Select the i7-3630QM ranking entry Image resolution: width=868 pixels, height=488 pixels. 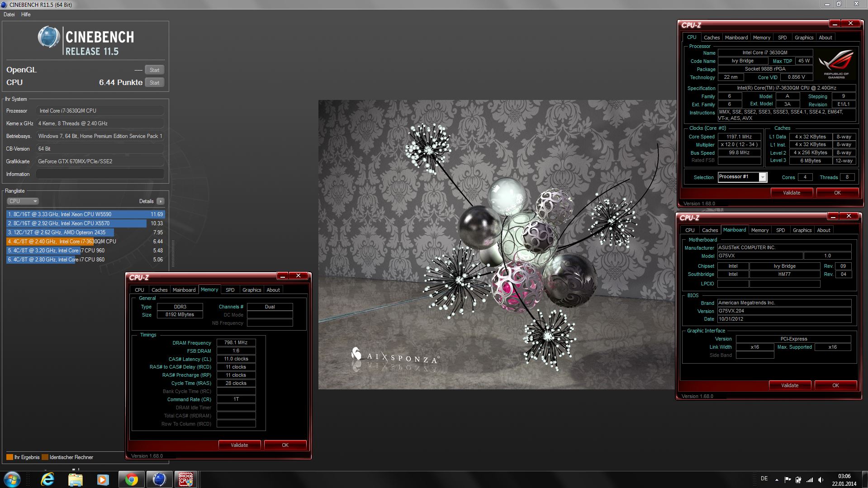[x=85, y=242]
